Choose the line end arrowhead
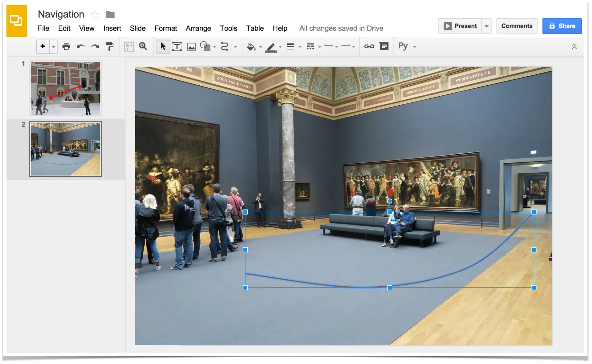The image size is (592, 364). pos(346,46)
